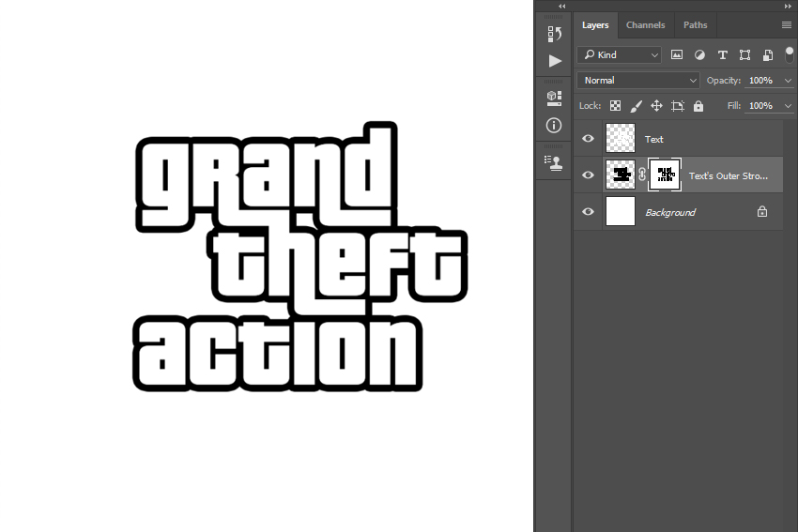Hide the Text layer
Screen dimensions: 798x532
click(589, 139)
